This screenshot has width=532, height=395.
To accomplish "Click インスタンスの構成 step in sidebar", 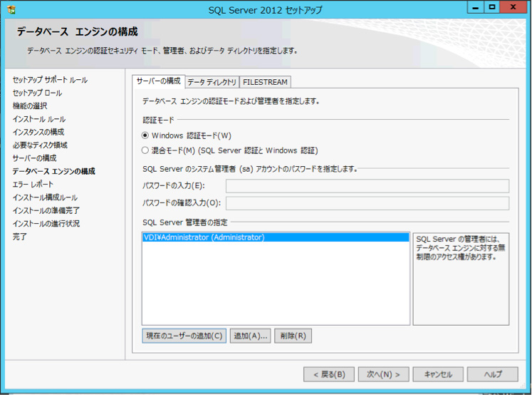I will coord(38,132).
